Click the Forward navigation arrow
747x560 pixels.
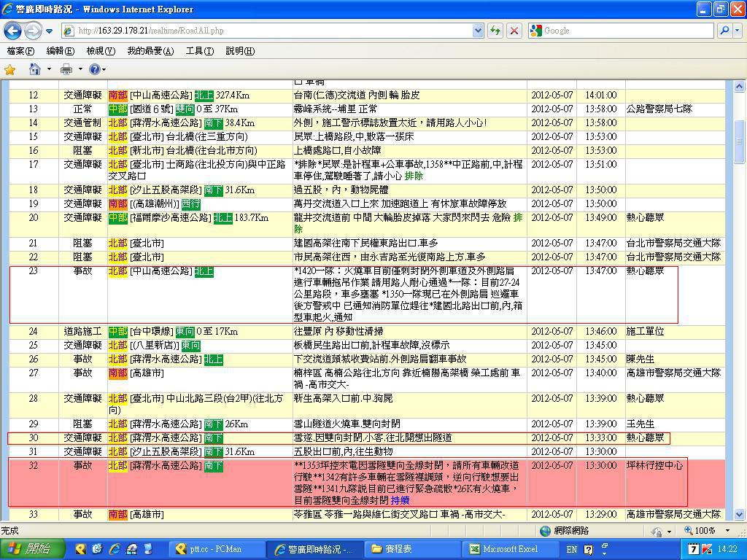coord(32,31)
